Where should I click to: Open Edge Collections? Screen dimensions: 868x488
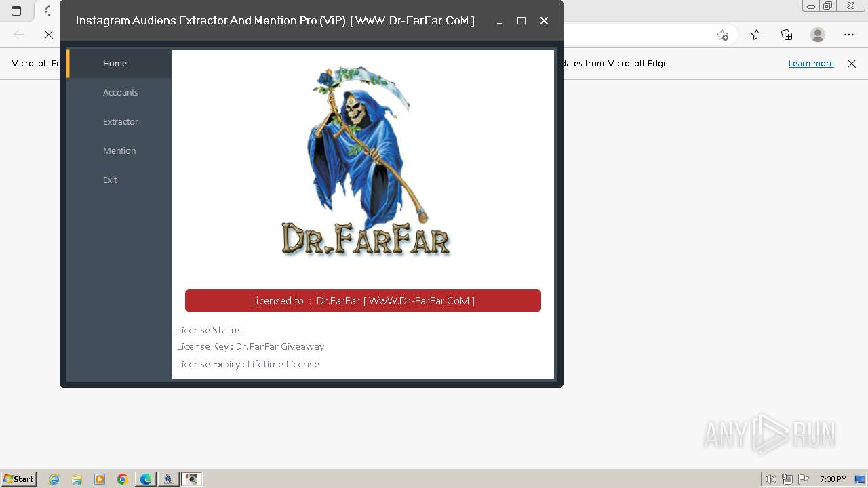pyautogui.click(x=787, y=35)
